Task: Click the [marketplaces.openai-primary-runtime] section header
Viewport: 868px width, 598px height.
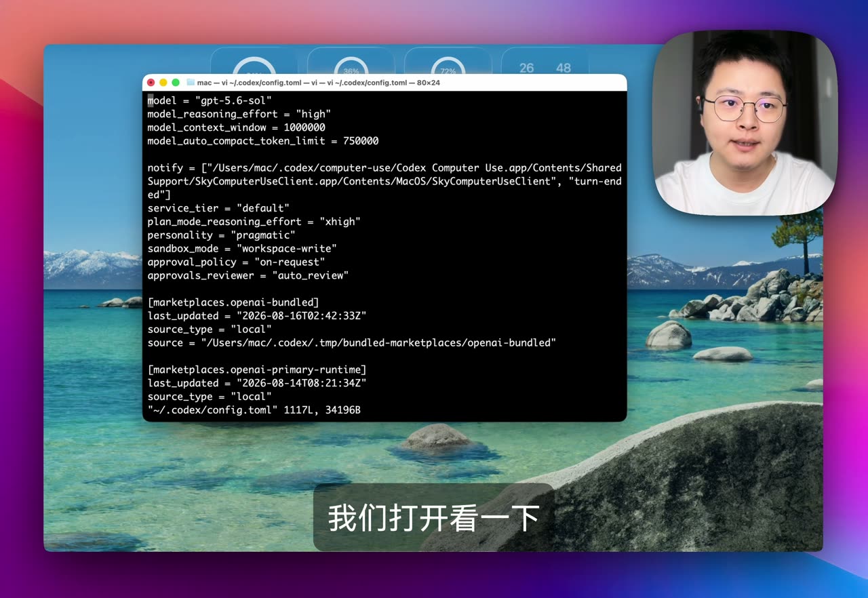Action: point(257,370)
